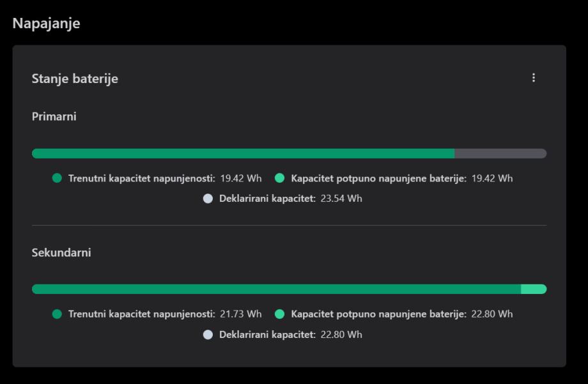Click the green dot beside primary Trenutni kapacitet napunjenosti
This screenshot has width=588, height=384.
click(x=57, y=178)
